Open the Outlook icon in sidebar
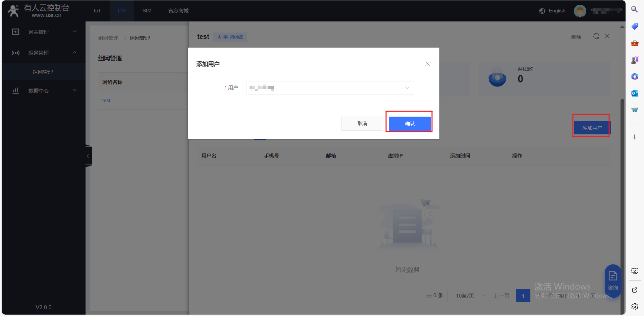 pyautogui.click(x=634, y=93)
